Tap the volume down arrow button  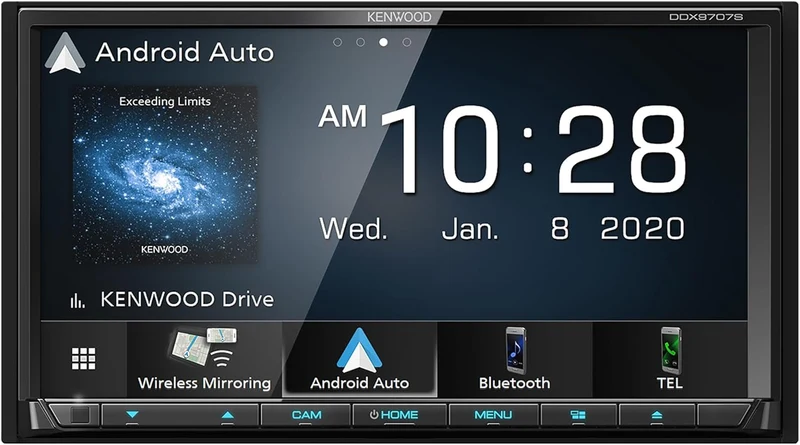[133, 415]
